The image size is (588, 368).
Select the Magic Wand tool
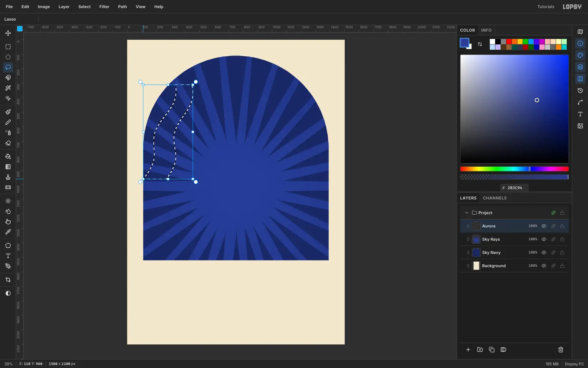(8, 88)
